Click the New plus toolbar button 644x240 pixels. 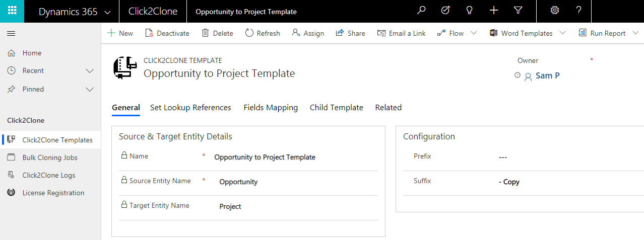pyautogui.click(x=120, y=33)
